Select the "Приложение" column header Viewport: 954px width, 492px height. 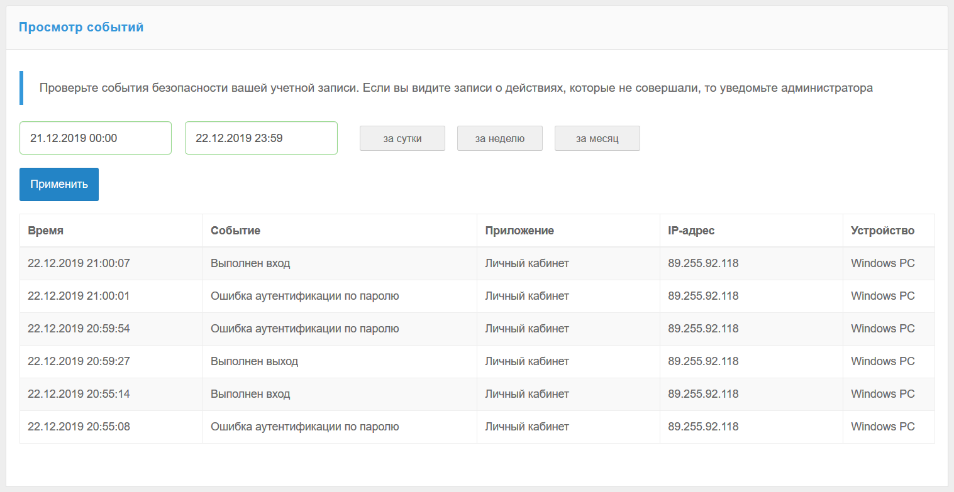point(519,231)
